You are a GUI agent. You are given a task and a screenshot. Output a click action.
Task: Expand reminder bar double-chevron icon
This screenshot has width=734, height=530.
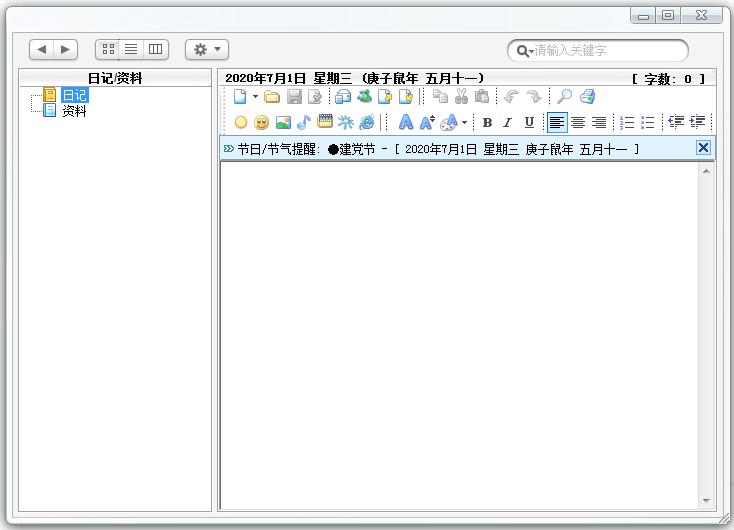click(x=229, y=149)
